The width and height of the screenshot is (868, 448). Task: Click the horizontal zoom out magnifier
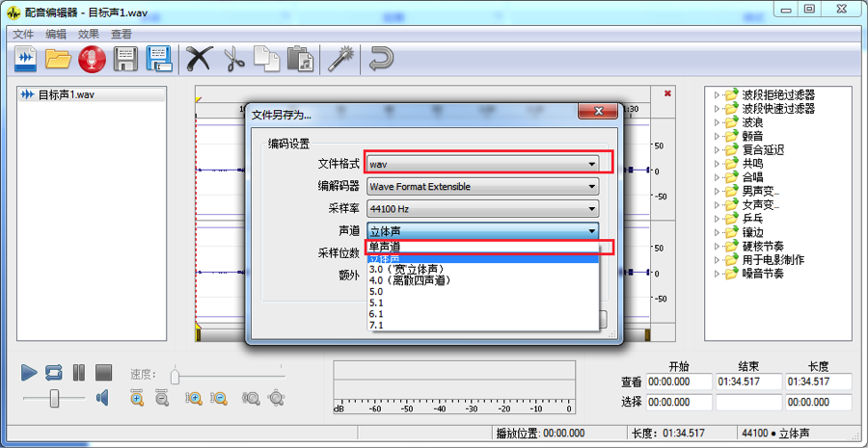162,397
